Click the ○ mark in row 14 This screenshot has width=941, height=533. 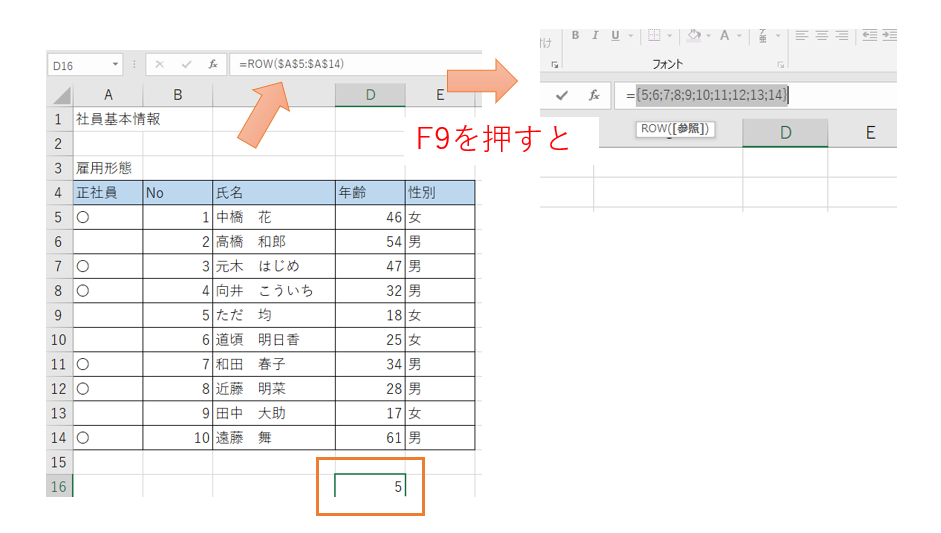coord(83,438)
